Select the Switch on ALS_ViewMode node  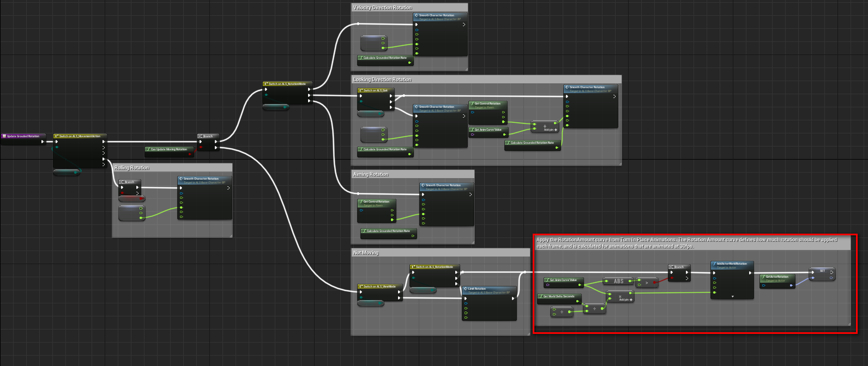click(380, 286)
